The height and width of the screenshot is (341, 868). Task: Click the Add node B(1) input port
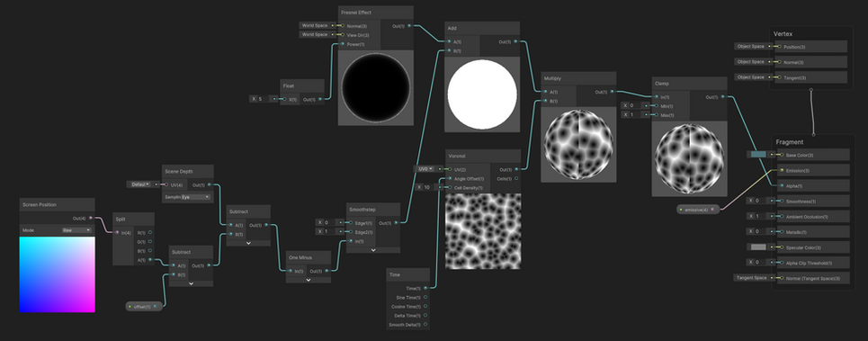pyautogui.click(x=450, y=51)
